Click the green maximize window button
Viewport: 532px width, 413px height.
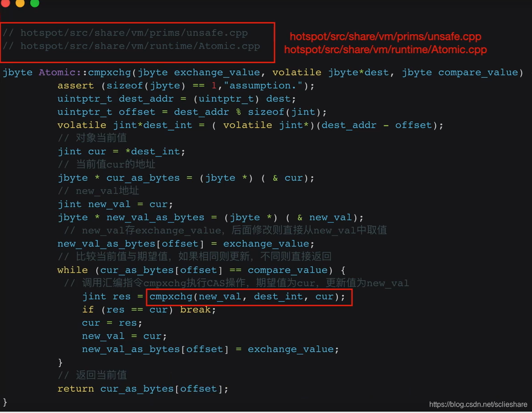35,3
